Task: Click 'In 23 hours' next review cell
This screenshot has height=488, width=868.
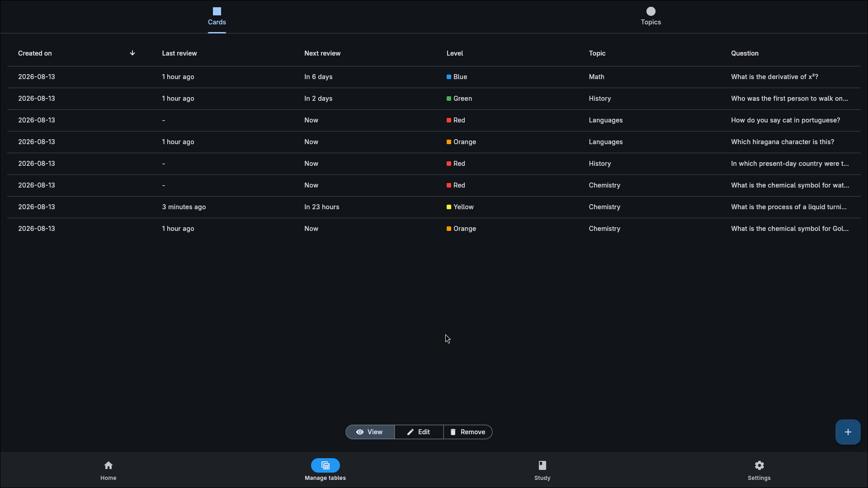Action: coord(321,207)
